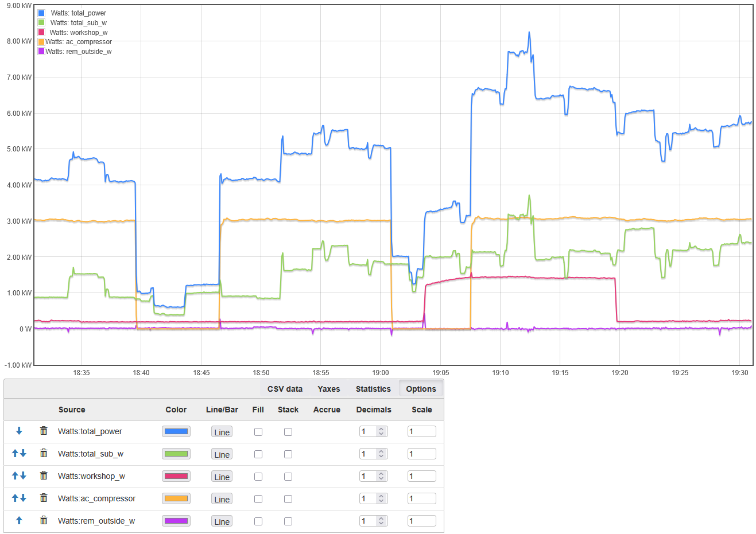The width and height of the screenshot is (756, 534).
Task: Delete the Watts:total_power source
Action: [44, 431]
